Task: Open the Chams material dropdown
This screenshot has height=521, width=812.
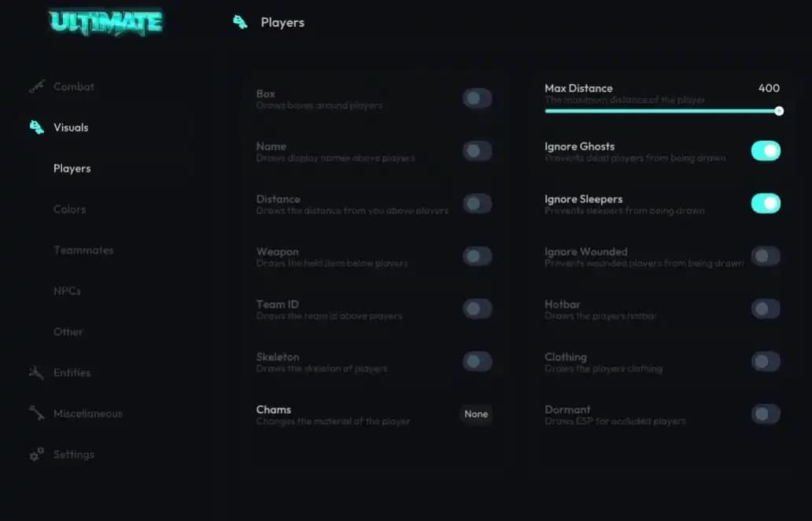Action: [476, 413]
